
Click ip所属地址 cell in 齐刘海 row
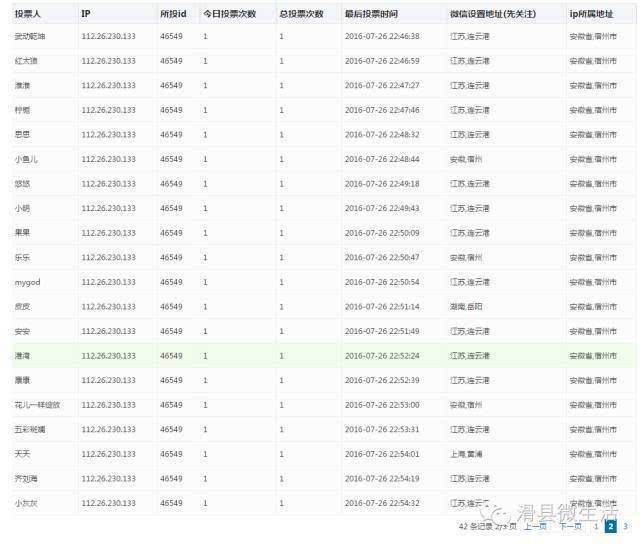pyautogui.click(x=593, y=478)
